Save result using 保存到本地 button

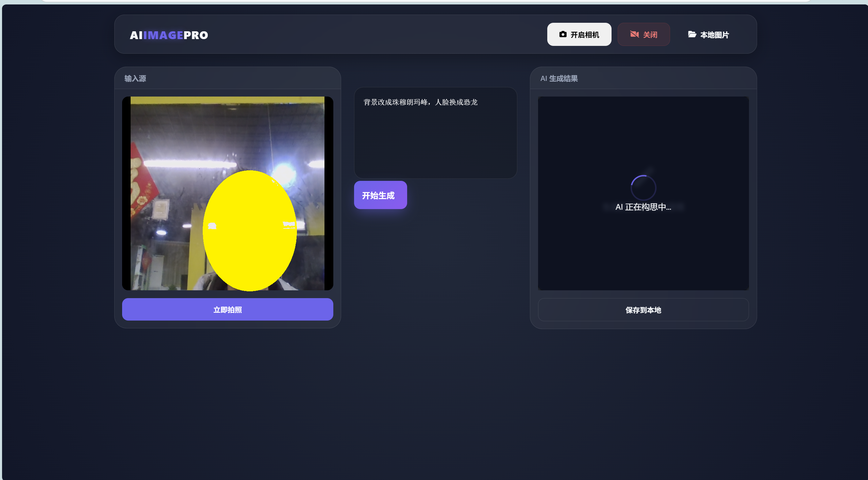click(x=643, y=310)
